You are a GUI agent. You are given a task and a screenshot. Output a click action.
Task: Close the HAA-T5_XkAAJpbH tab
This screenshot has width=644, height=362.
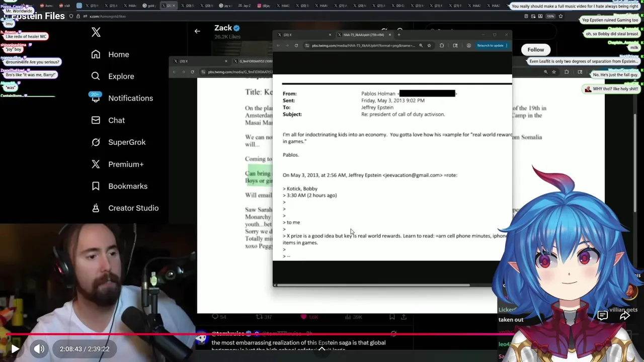pyautogui.click(x=389, y=35)
